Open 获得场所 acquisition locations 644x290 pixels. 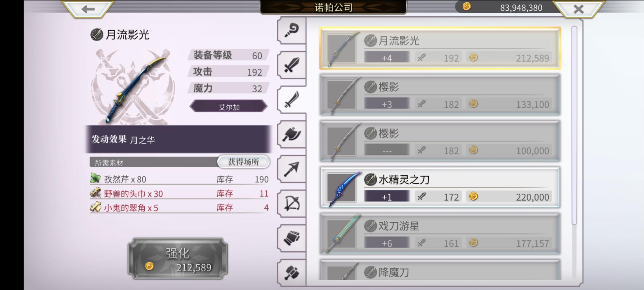coord(243,162)
